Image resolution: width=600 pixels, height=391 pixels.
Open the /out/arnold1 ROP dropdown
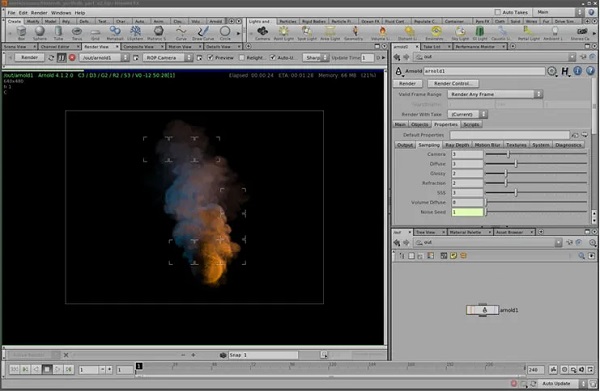tap(104, 57)
